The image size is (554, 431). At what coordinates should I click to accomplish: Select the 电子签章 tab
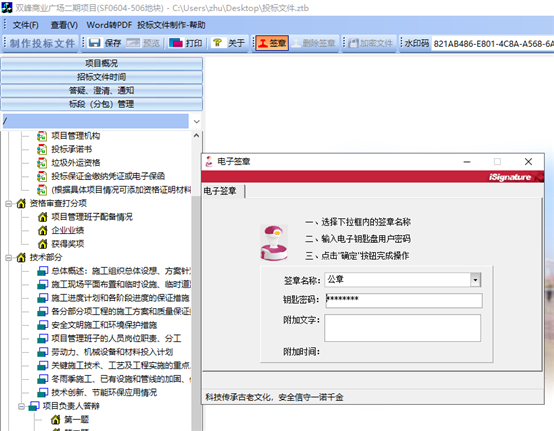coord(220,191)
